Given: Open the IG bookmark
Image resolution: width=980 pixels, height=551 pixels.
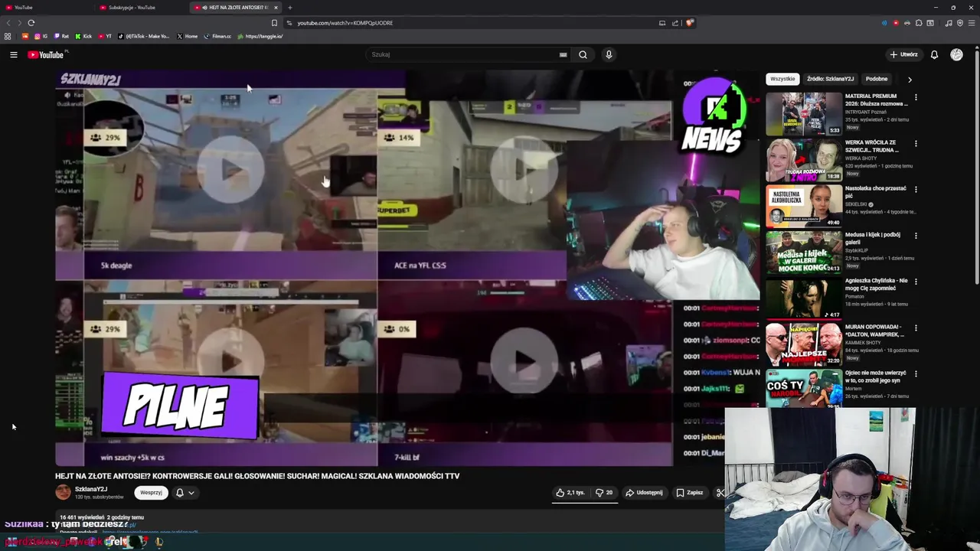Looking at the screenshot, I should tap(41, 36).
